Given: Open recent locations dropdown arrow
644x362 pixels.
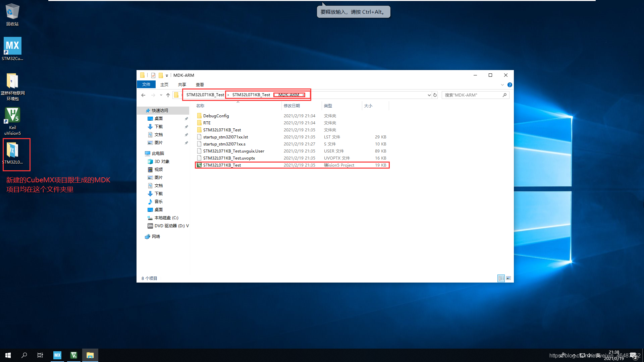Looking at the screenshot, I should pos(161,95).
